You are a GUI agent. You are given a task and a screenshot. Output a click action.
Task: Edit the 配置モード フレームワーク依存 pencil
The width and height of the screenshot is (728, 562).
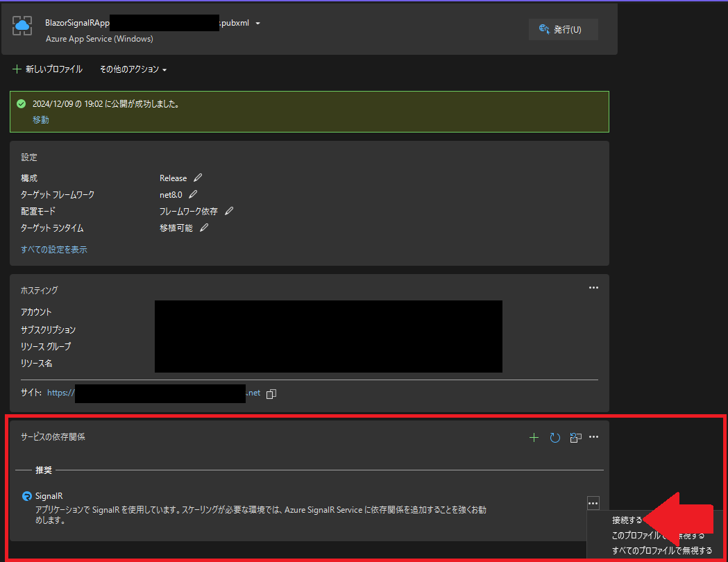pos(229,211)
